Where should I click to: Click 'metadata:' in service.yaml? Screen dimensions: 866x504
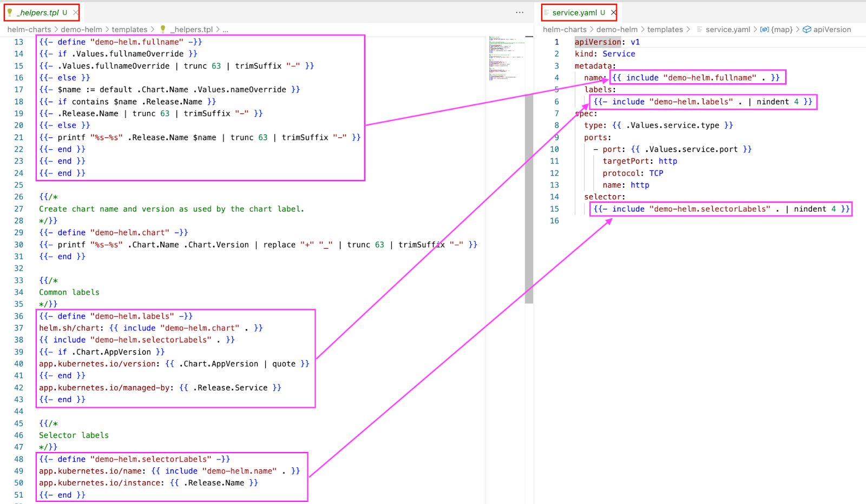(x=595, y=66)
